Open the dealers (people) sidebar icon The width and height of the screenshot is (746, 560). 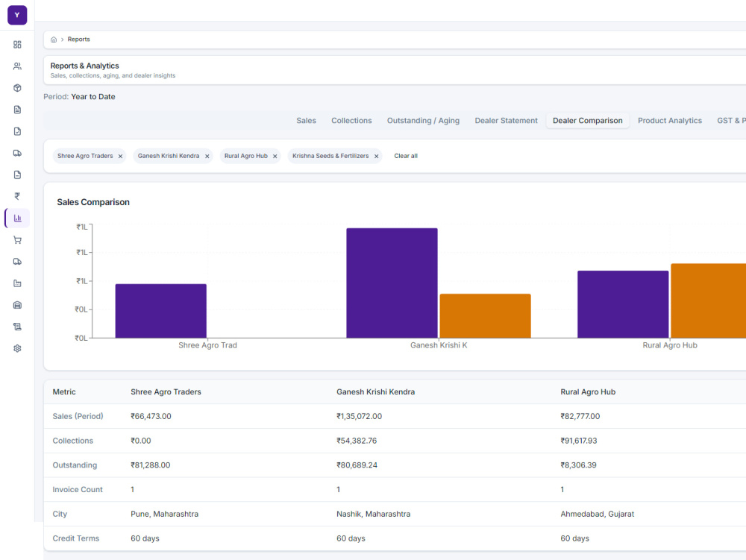17,66
